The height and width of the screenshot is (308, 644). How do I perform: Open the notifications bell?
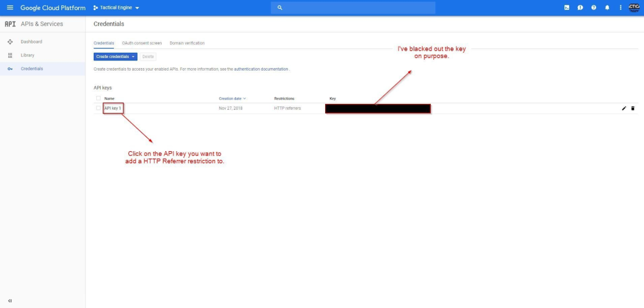(607, 8)
